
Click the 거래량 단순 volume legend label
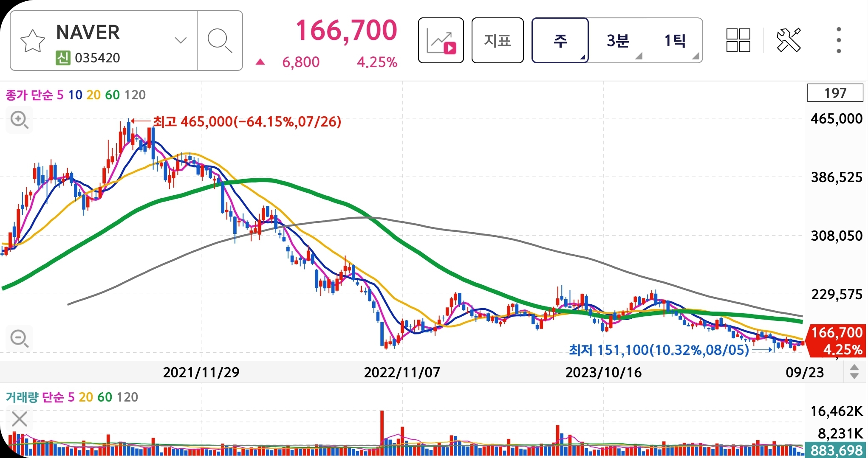coord(35,397)
